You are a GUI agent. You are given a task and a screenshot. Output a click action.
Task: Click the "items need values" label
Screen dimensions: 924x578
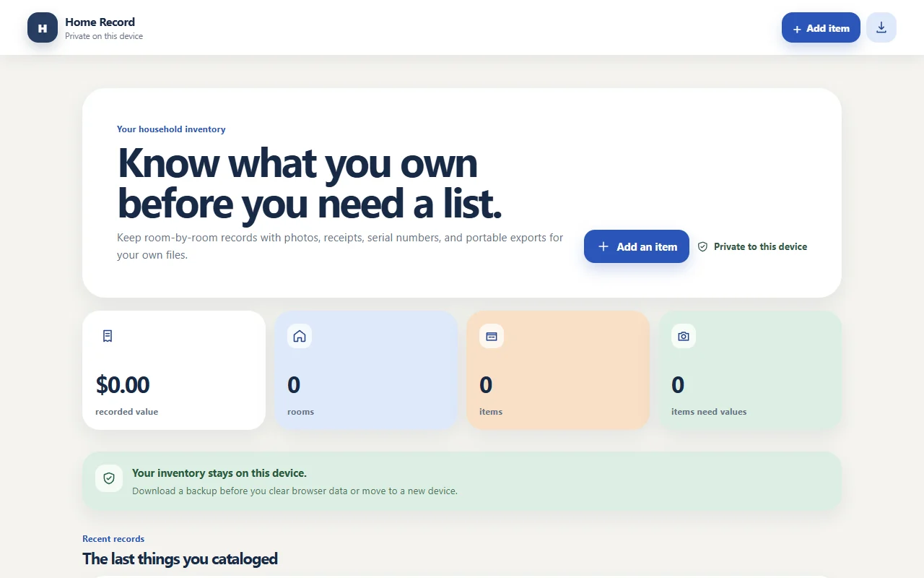click(x=709, y=412)
